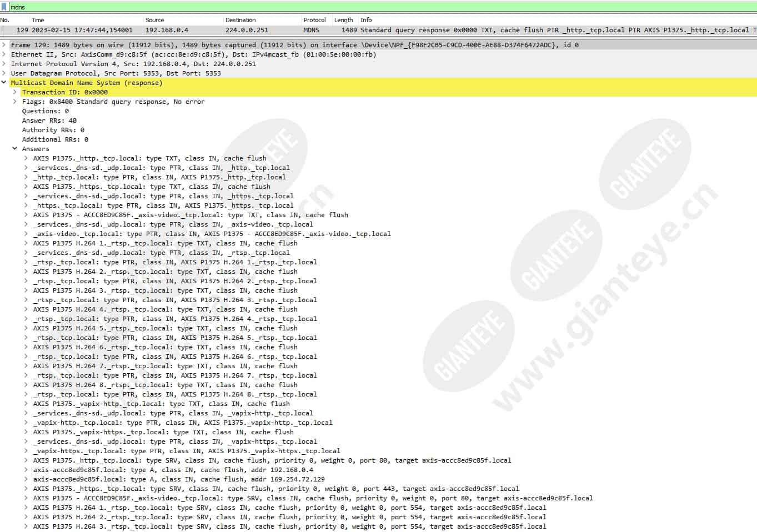Select PTR row AXIS P1375 H.264 8._rtsp

click(x=175, y=394)
